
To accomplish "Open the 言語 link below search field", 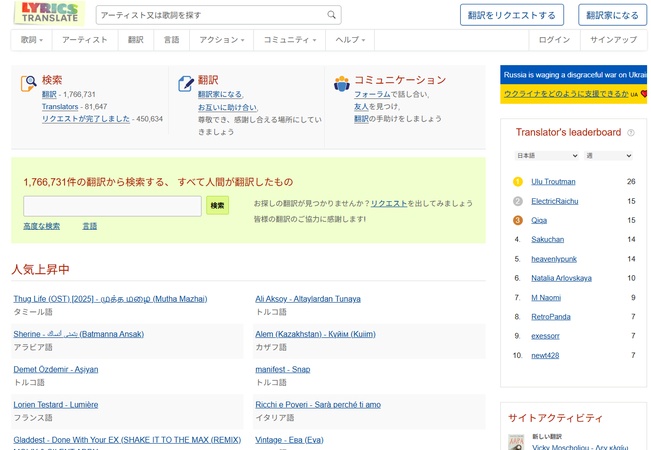I will coord(90,226).
